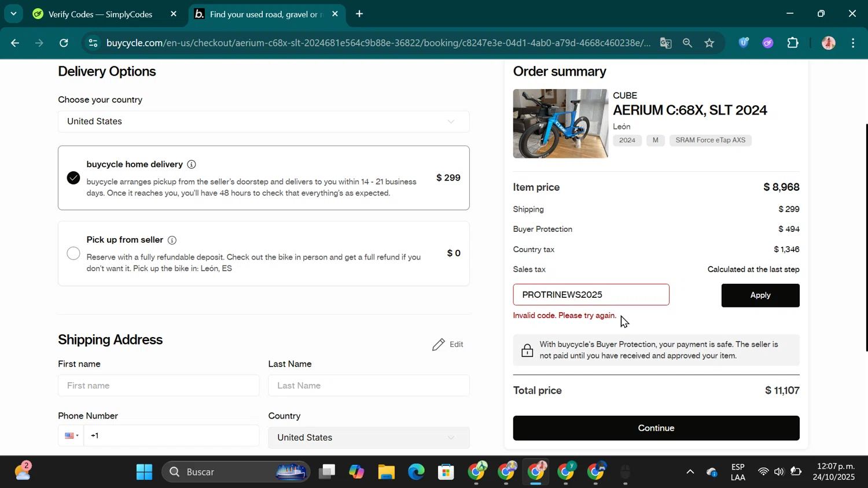Edit the Shipping Address

(x=448, y=345)
